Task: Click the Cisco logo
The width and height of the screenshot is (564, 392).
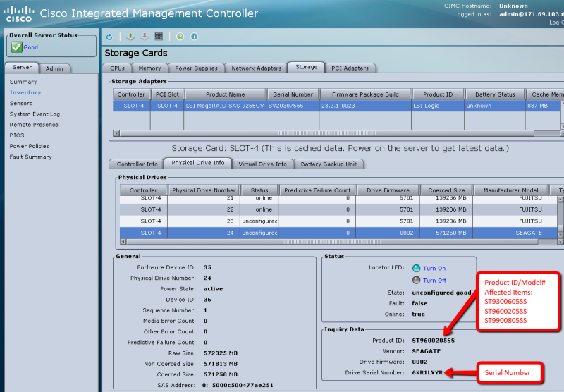Action: coord(19,14)
